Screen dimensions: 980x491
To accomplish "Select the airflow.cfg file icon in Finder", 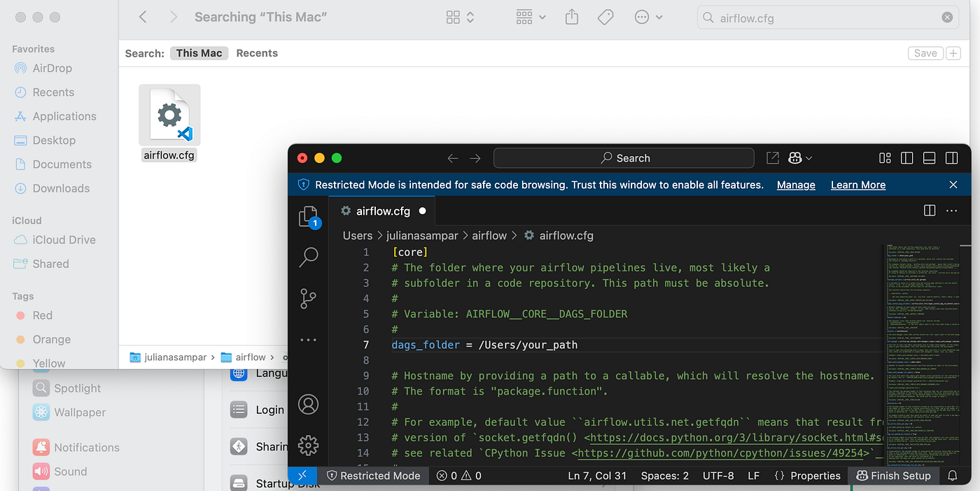I will (169, 115).
